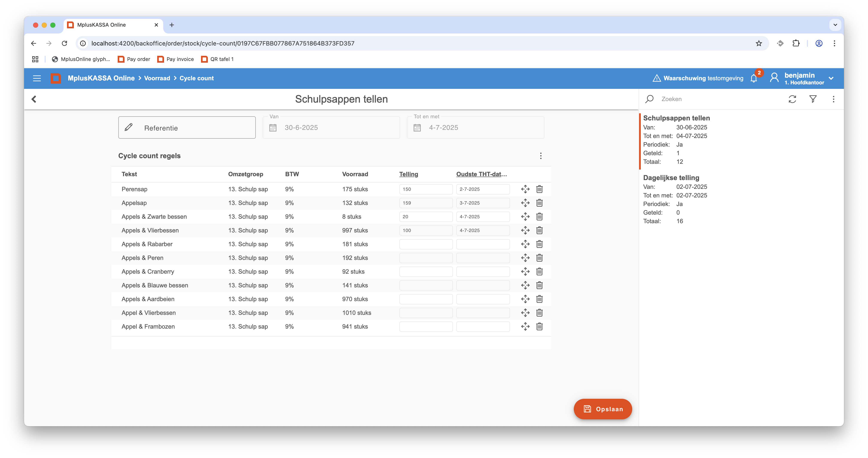
Task: Click the search magnifier icon
Action: (649, 99)
